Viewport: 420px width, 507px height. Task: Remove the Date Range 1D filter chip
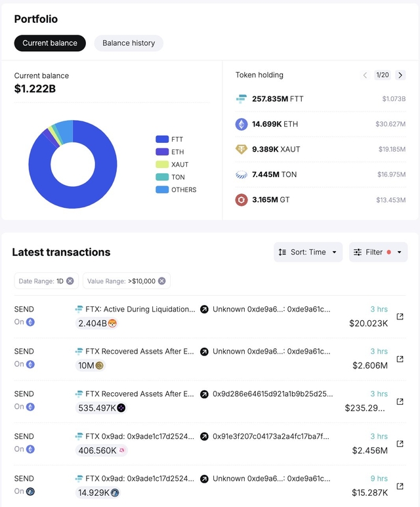click(x=70, y=281)
